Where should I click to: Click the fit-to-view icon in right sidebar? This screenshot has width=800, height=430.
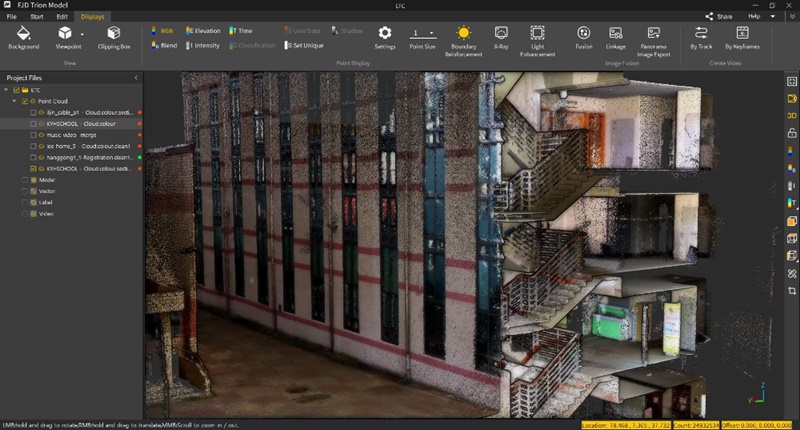point(792,82)
